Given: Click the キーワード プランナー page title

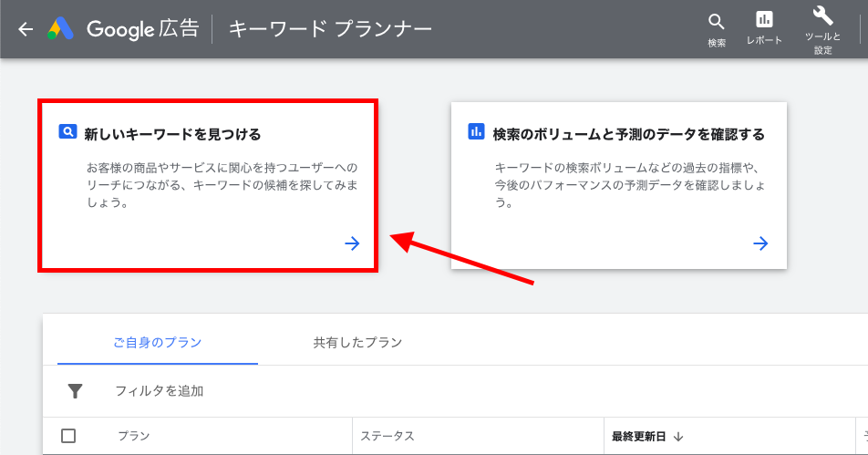Looking at the screenshot, I should (x=330, y=29).
